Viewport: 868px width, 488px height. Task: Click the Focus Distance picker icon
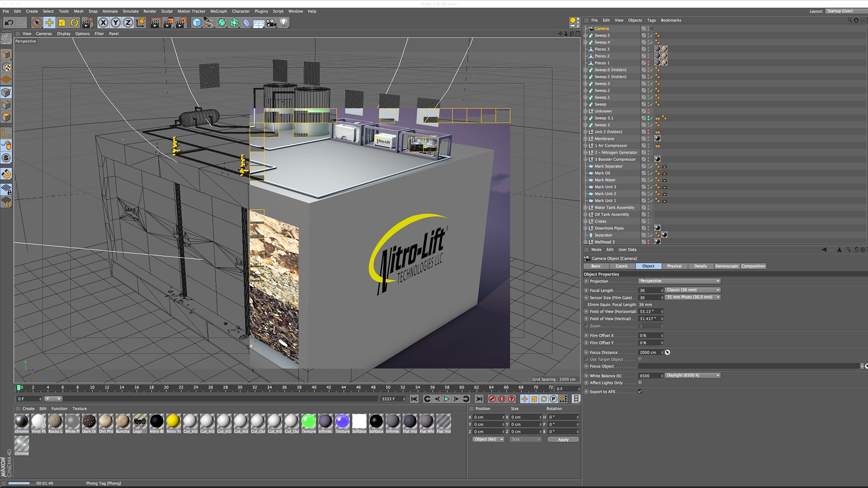pos(667,352)
